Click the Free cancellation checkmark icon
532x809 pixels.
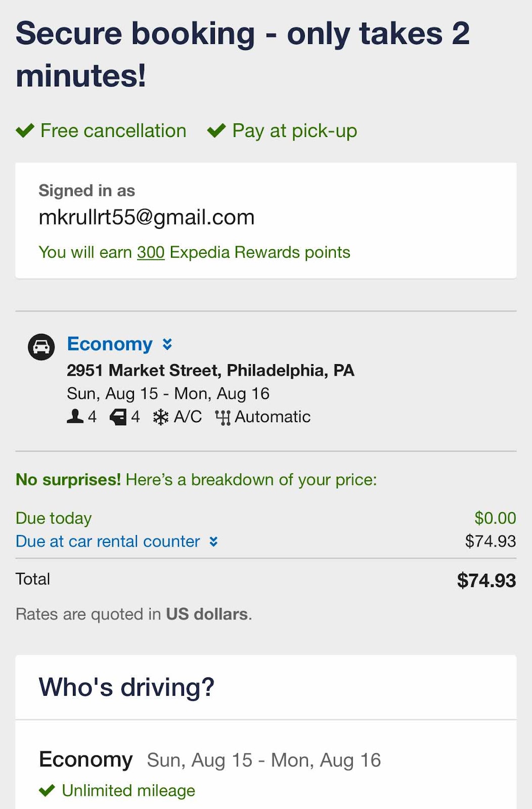click(25, 130)
